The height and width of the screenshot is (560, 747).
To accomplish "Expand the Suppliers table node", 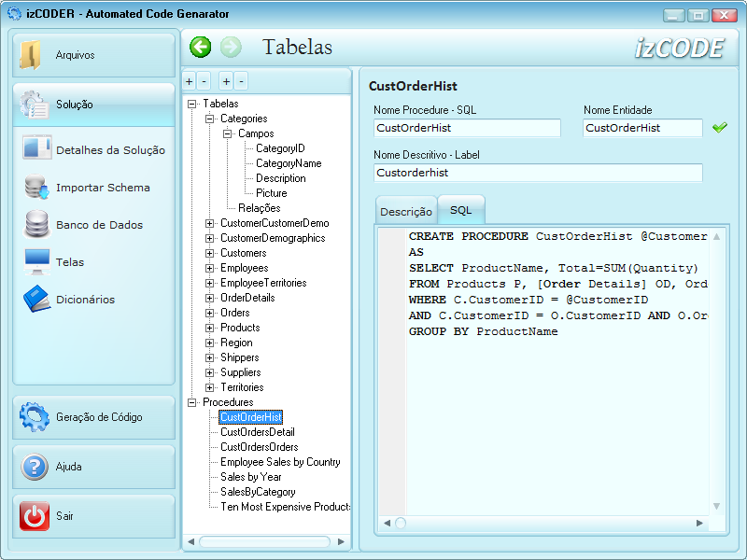I will (x=209, y=372).
